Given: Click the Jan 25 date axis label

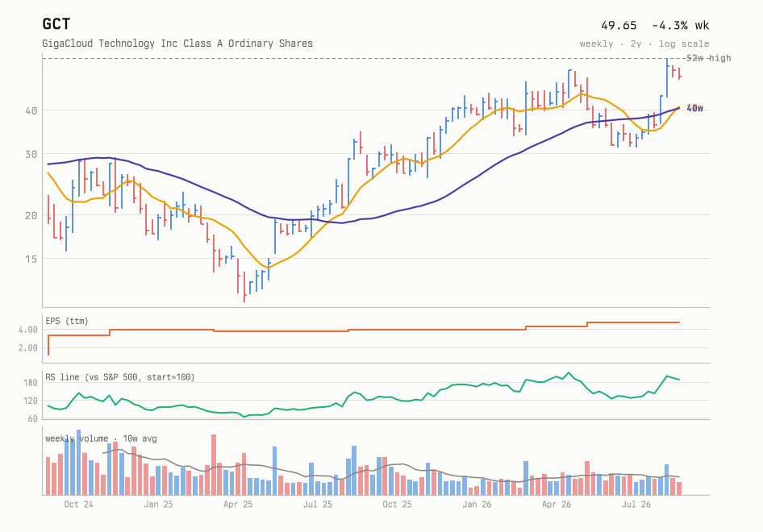Looking at the screenshot, I should point(158,505).
